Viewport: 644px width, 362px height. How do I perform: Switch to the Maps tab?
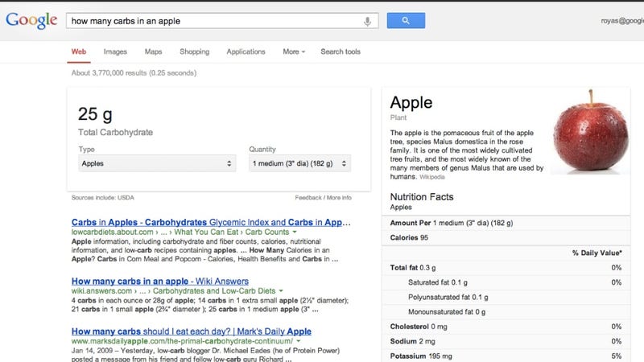(x=153, y=51)
